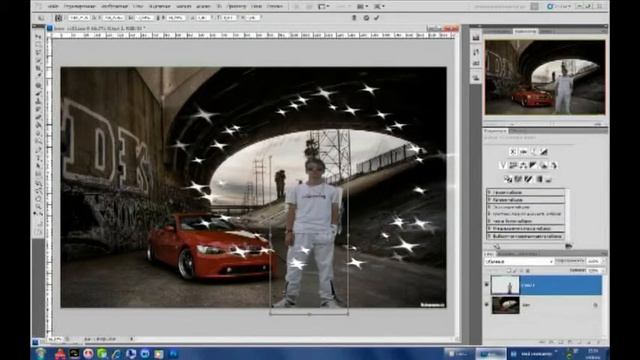Click the X position field in options bar
Viewport: 640px width, 360px height.
(79, 18)
